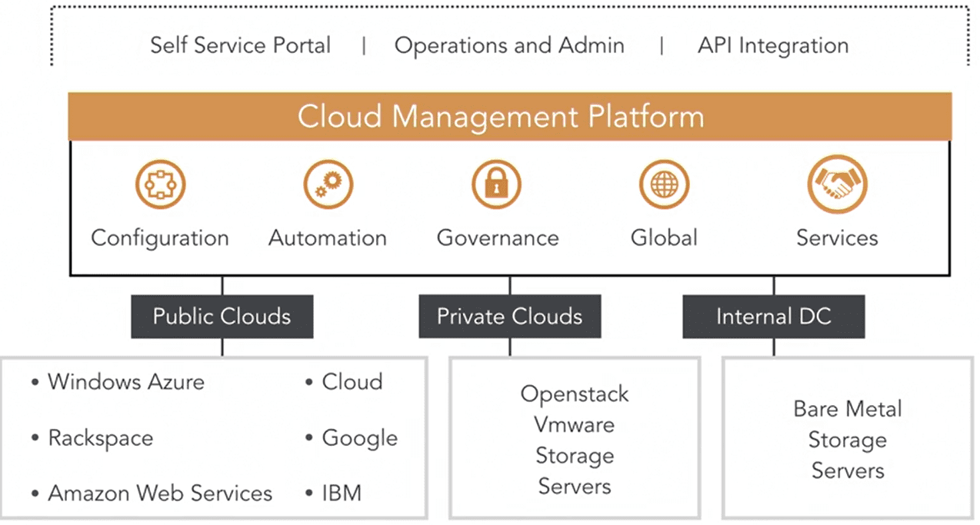
Task: Click the Services handshake icon
Action: click(x=837, y=184)
